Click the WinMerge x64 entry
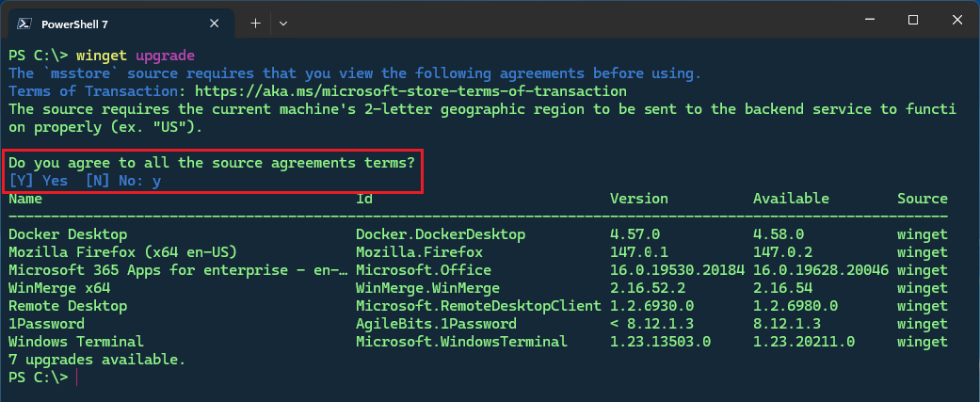This screenshot has width=980, height=402. [x=58, y=288]
